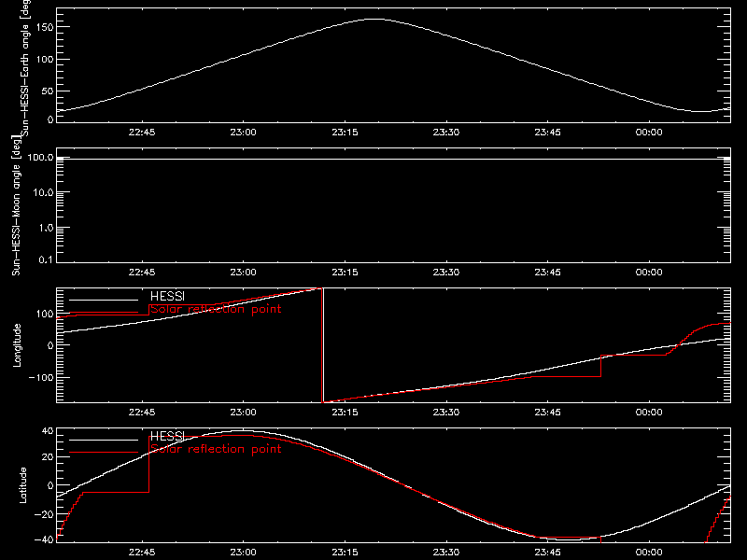Click 23:00 label under Earth angle plot
Screen dimensions: 747x560
tap(244, 133)
